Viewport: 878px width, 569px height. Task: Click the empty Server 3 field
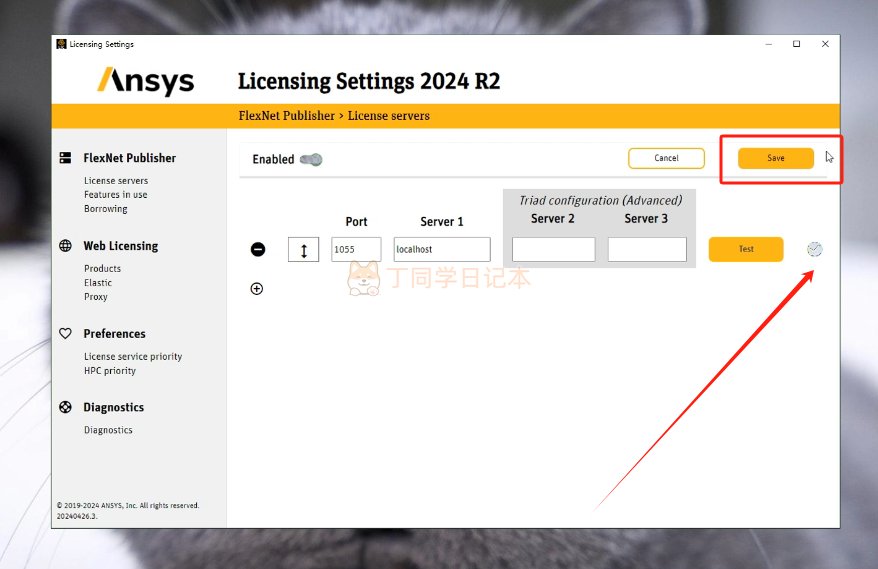647,249
